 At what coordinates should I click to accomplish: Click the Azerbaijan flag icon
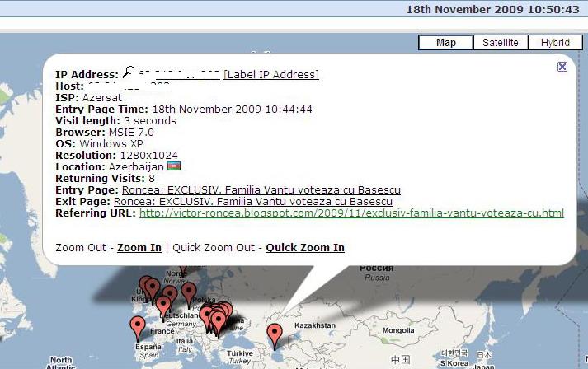click(x=174, y=166)
